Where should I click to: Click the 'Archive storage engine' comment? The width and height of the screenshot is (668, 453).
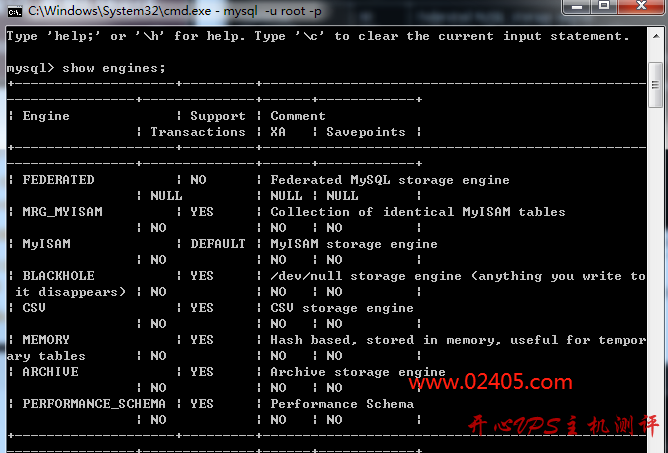point(358,372)
